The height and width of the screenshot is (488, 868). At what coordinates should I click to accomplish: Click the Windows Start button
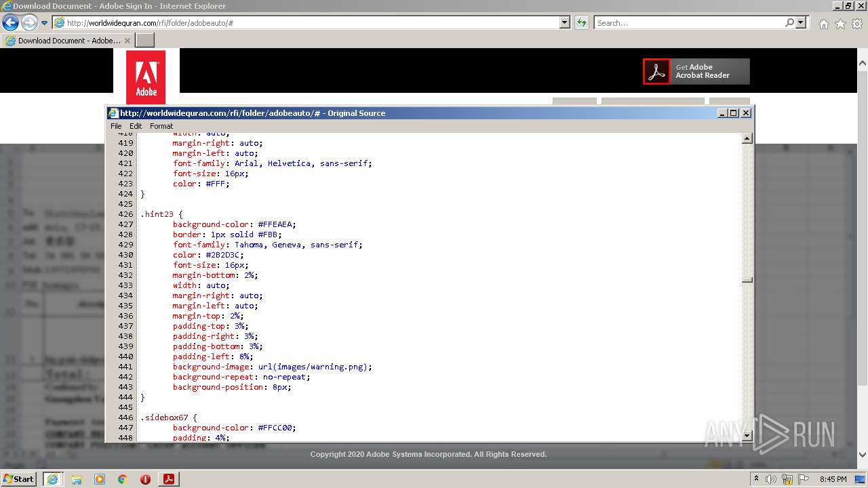(x=19, y=479)
